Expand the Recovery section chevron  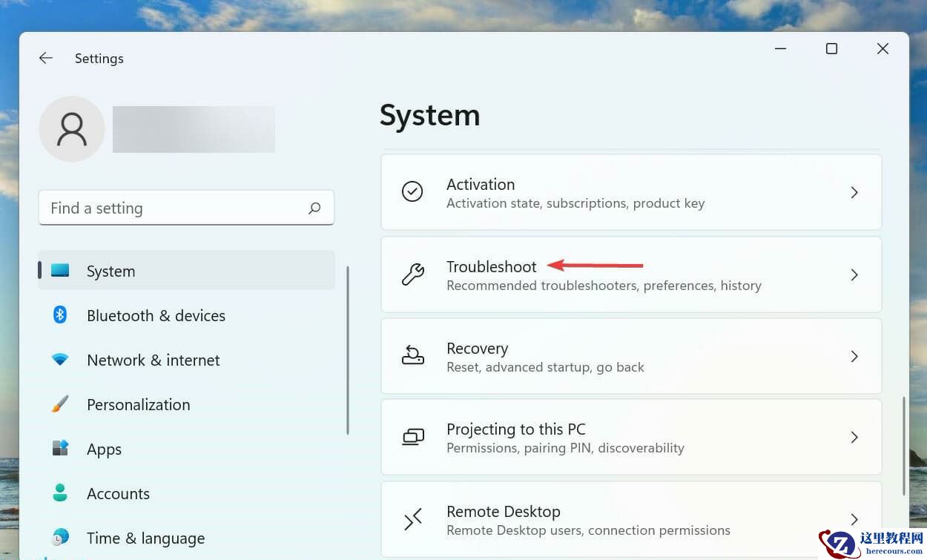854,355
